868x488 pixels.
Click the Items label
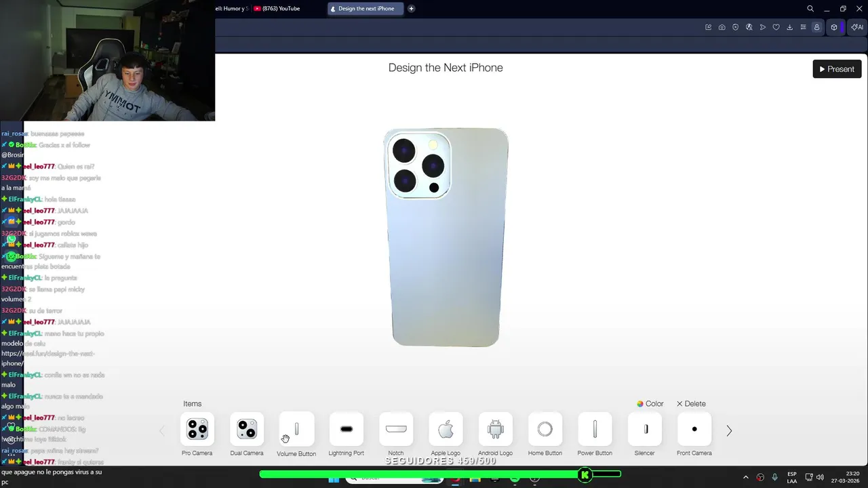193,403
